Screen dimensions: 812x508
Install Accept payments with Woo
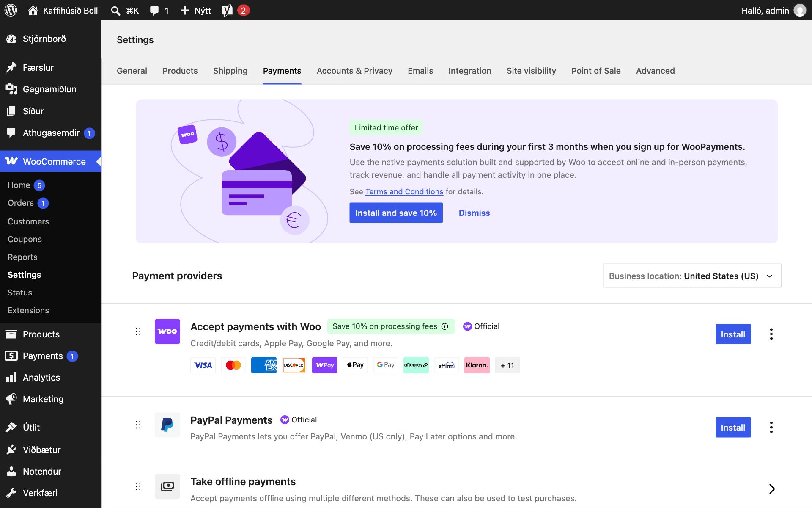(x=733, y=334)
